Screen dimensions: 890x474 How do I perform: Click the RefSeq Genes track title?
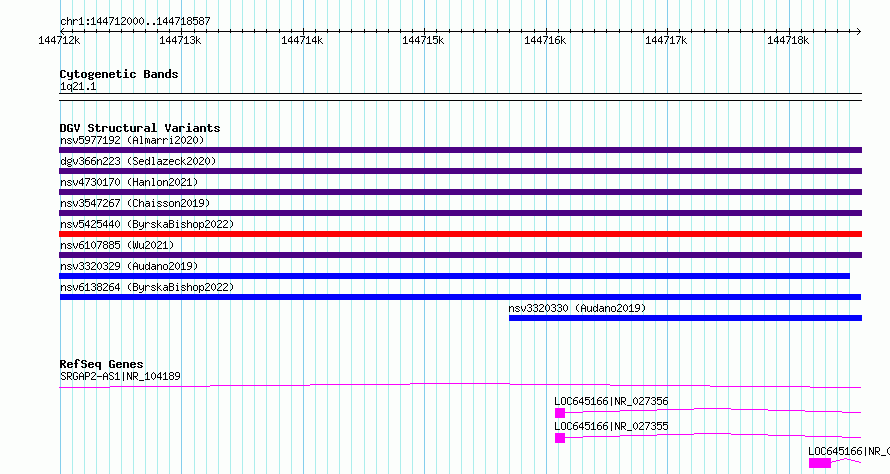pyautogui.click(x=101, y=364)
